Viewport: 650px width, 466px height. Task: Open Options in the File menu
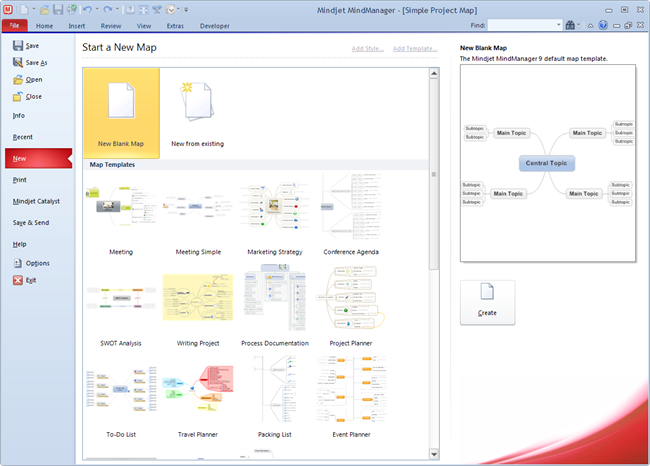coord(32,263)
